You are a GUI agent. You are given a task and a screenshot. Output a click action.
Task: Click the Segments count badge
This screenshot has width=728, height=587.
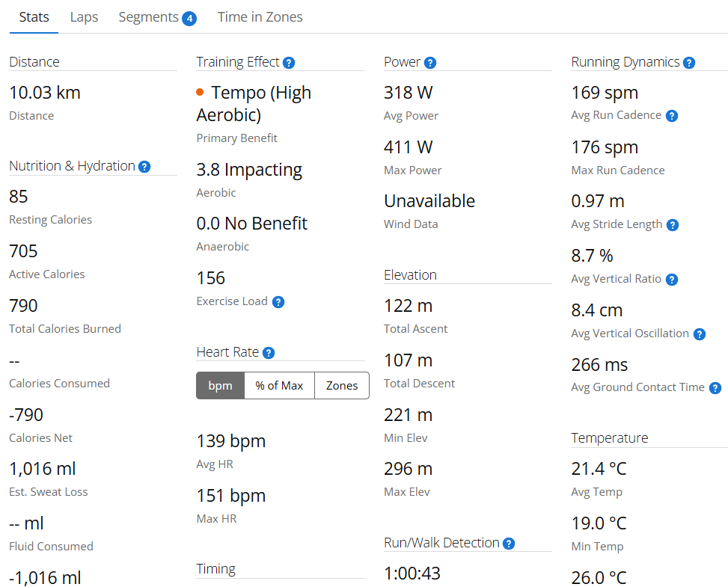tap(189, 18)
